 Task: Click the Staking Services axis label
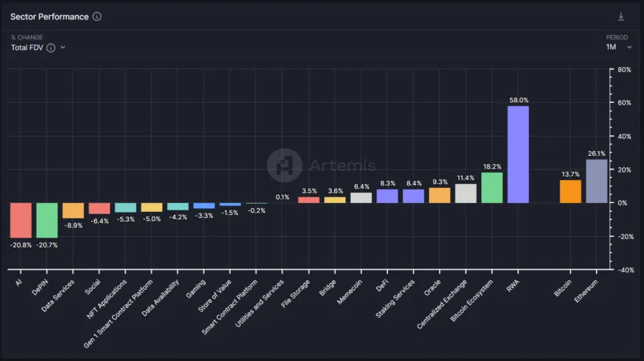pos(395,298)
